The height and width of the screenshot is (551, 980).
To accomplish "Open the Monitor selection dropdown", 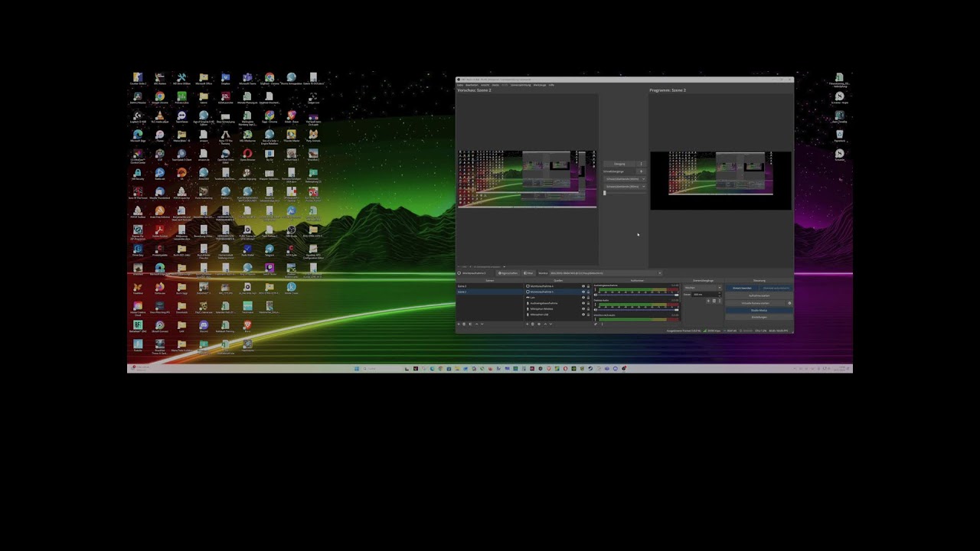I will (x=605, y=273).
